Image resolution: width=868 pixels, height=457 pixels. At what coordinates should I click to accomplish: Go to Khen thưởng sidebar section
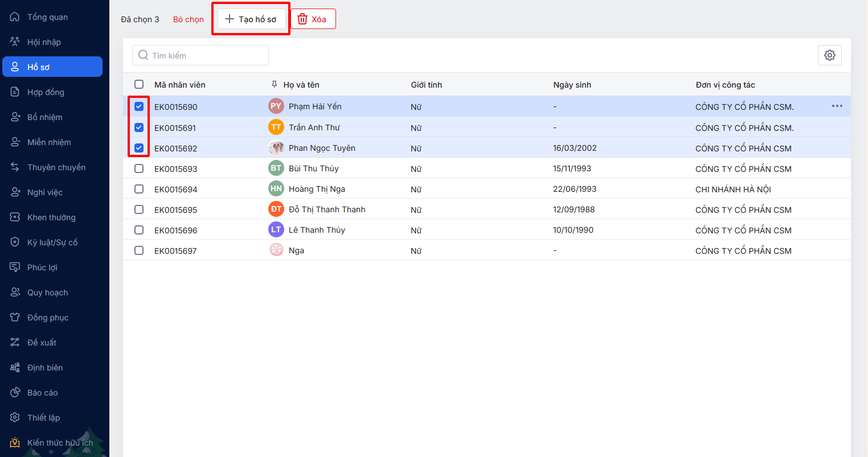pos(51,217)
